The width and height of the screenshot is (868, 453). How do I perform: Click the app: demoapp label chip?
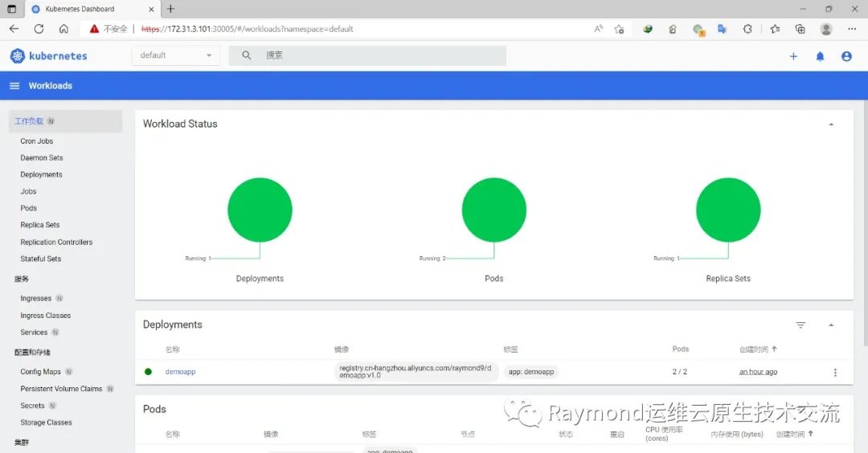pyautogui.click(x=531, y=372)
